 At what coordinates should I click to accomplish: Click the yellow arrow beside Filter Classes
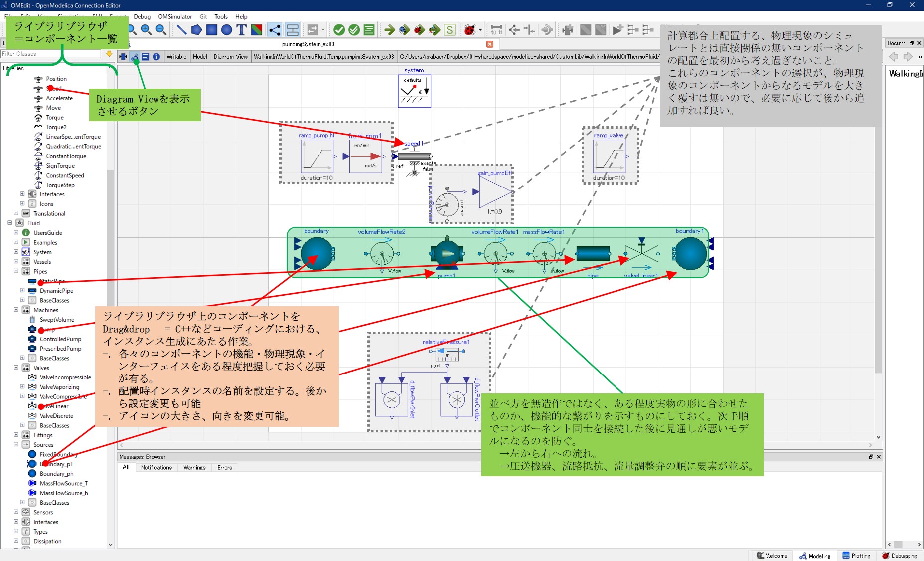[x=109, y=53]
